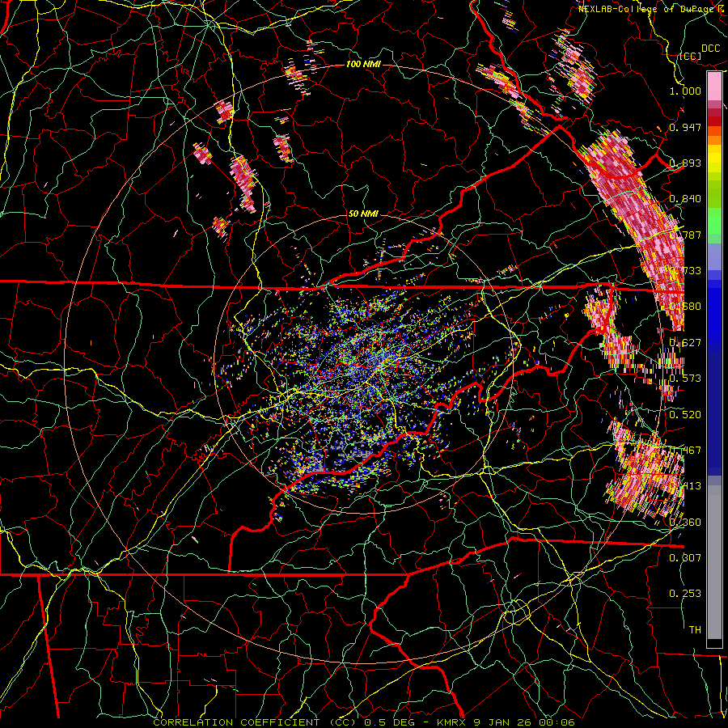728x728 pixels.
Task: Click the 0.520 value on the scale
Action: pyautogui.click(x=685, y=415)
